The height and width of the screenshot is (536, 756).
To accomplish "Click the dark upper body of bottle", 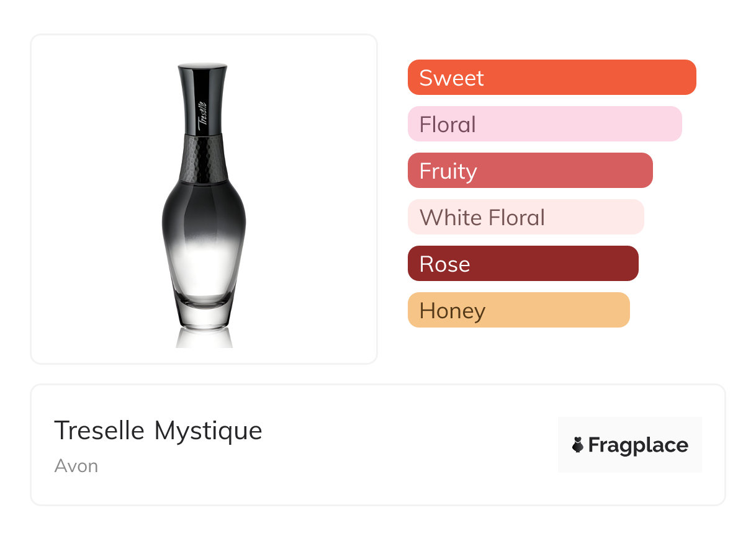I will [204, 208].
